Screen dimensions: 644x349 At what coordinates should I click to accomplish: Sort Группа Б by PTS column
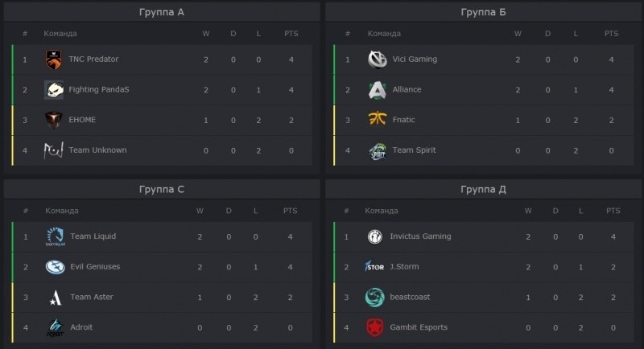coord(611,34)
